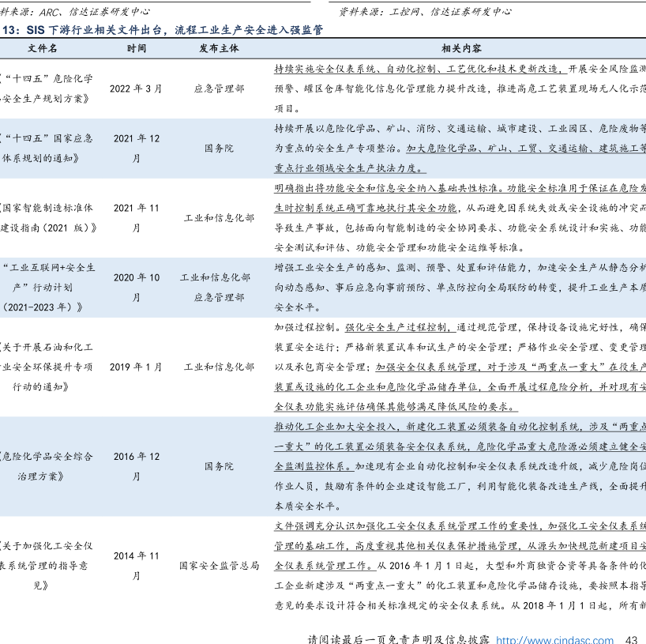Screen dimensions: 646x644
Task: Select the 发布主体 column header
Action: click(x=219, y=48)
